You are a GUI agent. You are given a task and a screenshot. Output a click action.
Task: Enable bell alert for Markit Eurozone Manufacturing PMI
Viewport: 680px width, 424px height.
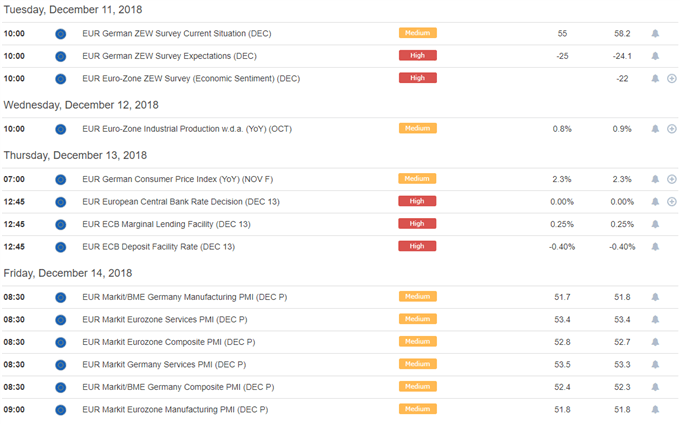655,410
